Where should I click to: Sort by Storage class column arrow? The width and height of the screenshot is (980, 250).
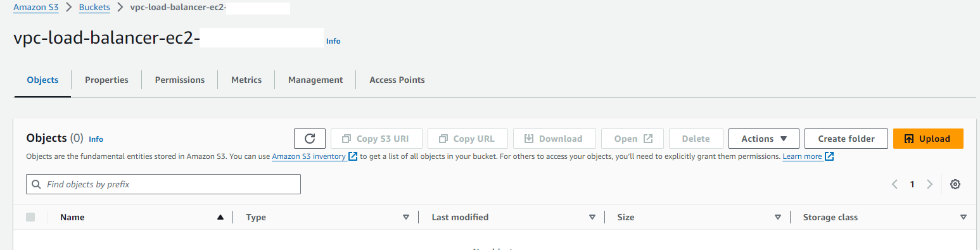[964, 217]
